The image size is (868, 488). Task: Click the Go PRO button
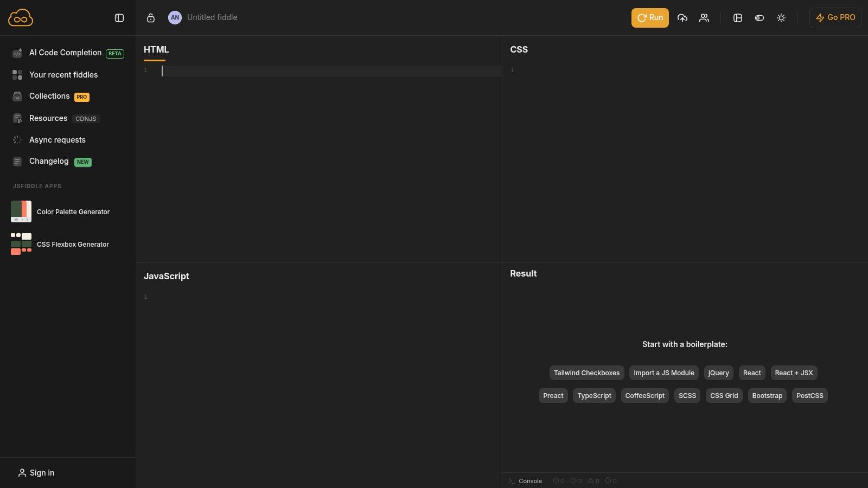coord(835,17)
